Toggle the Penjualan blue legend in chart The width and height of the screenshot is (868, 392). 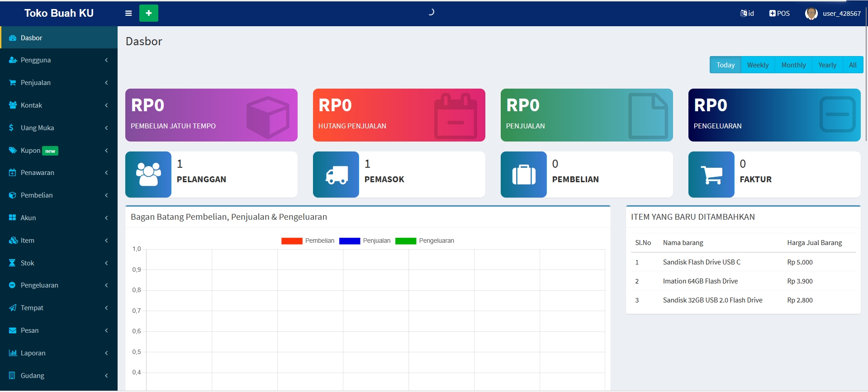tap(350, 241)
